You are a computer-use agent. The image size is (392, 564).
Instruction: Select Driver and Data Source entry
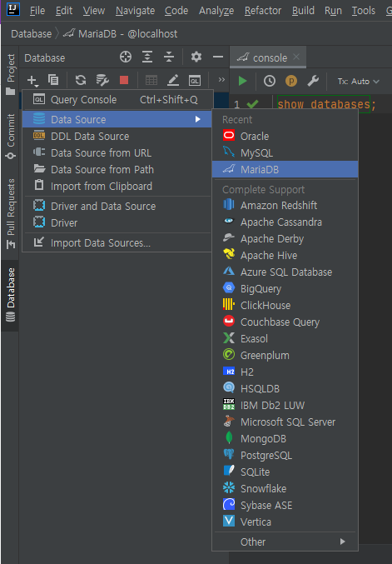pos(117,206)
